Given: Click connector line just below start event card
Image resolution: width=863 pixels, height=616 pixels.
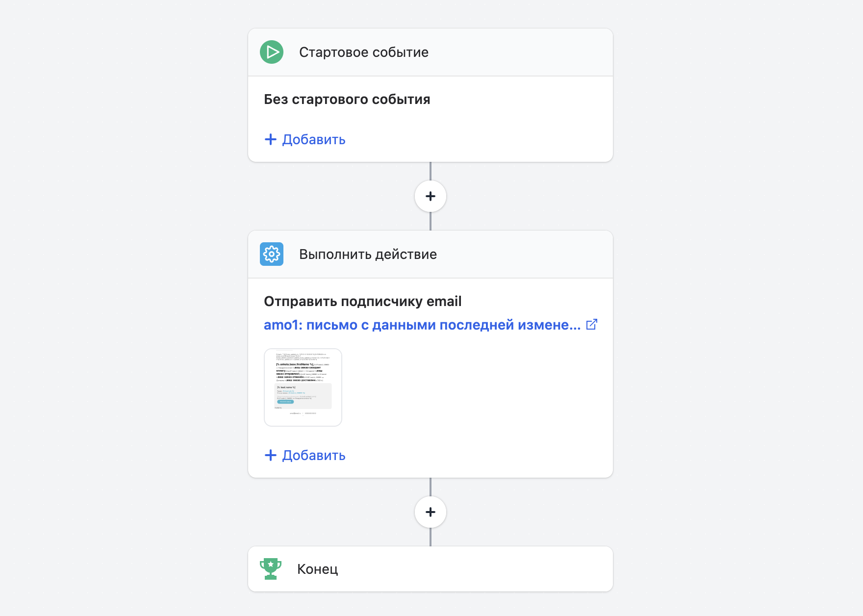Looking at the screenshot, I should click(x=431, y=171).
